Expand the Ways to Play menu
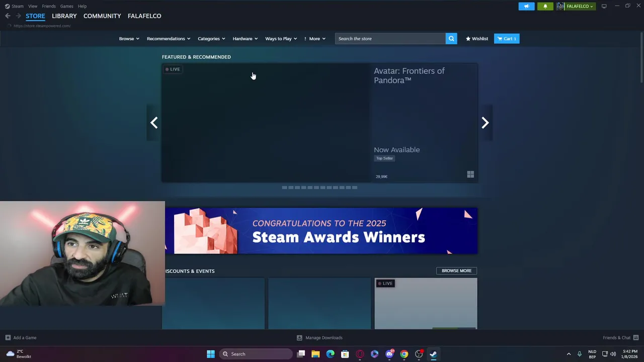Viewport: 644px width, 362px height. (281, 39)
